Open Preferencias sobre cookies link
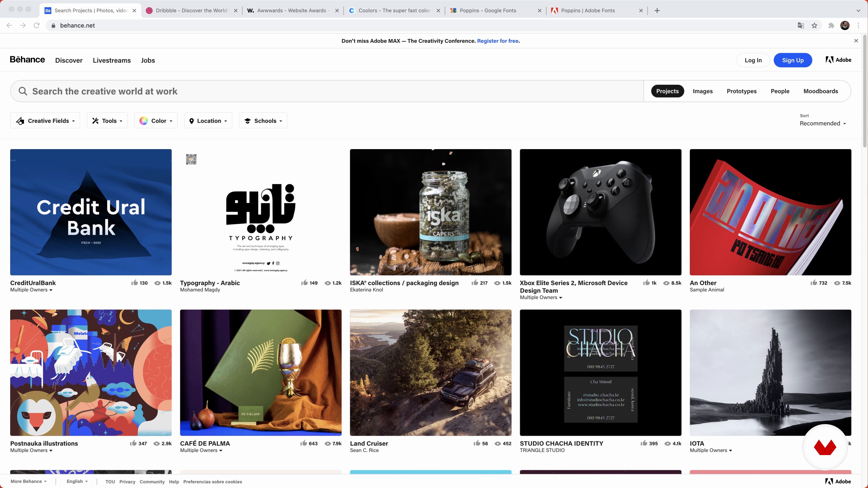This screenshot has width=868, height=488. click(x=213, y=482)
